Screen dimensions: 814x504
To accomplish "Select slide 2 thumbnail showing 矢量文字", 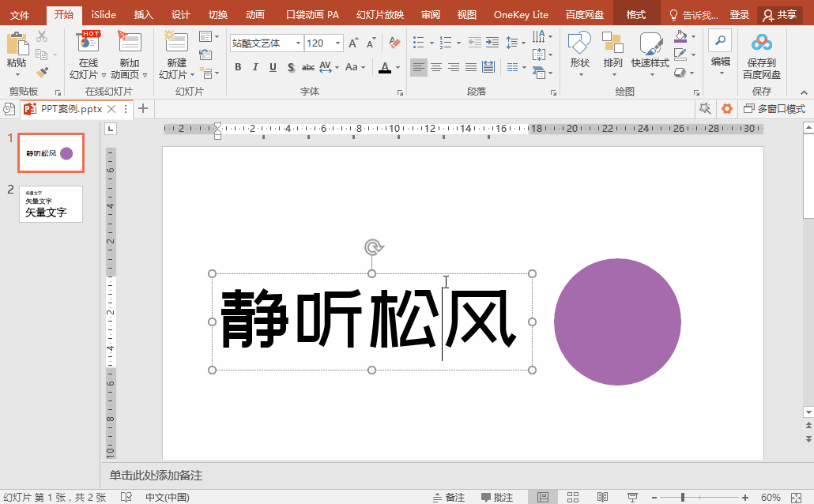I will pos(51,204).
